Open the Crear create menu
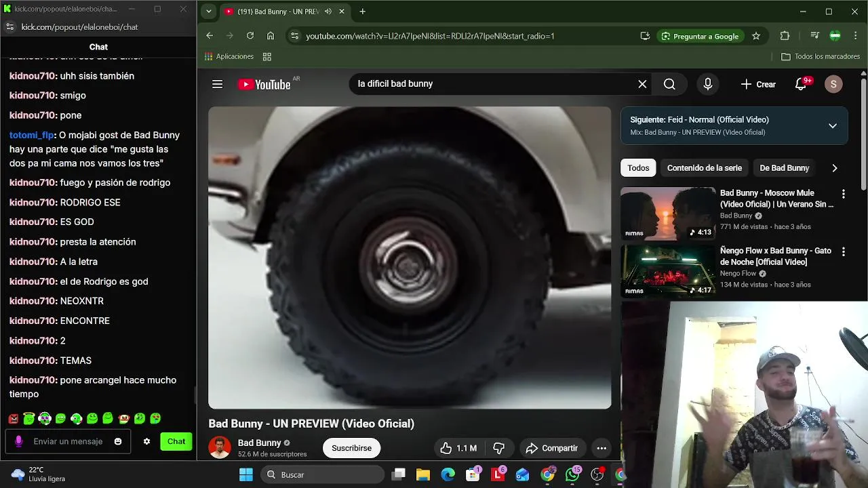868x488 pixels. coord(758,84)
